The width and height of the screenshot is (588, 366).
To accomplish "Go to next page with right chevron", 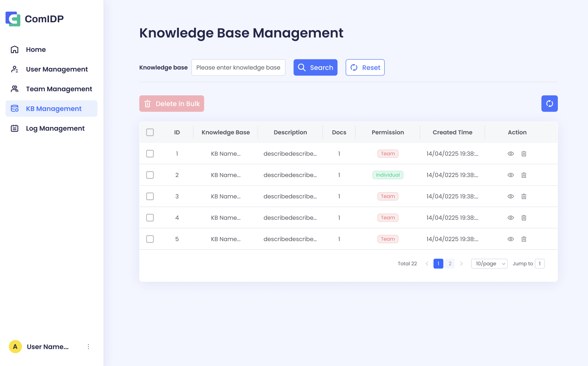I will click(x=461, y=263).
